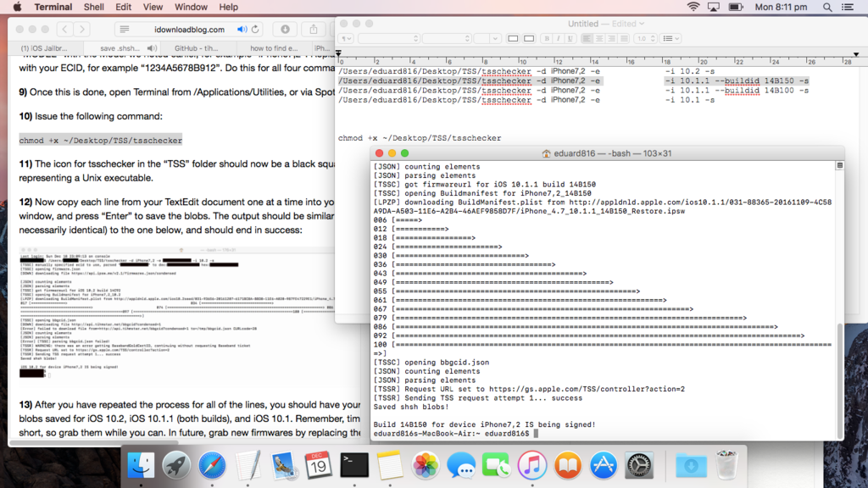
Task: Open text color swatch in TextEdit
Action: pyautogui.click(x=513, y=39)
